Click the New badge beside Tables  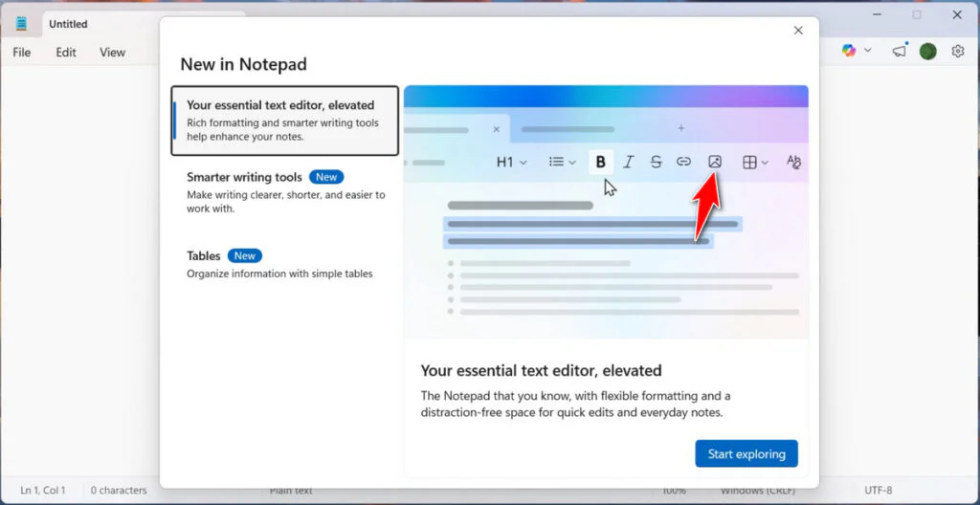point(245,255)
